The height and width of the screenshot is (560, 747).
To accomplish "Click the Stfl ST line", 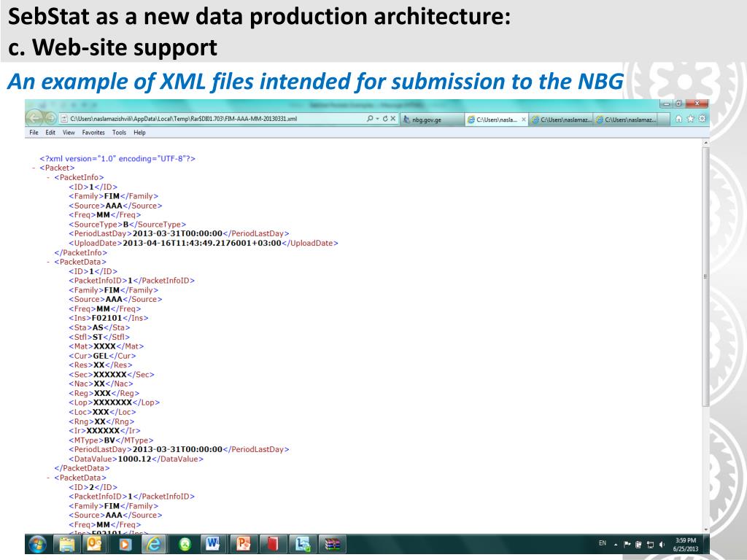I will (99, 337).
